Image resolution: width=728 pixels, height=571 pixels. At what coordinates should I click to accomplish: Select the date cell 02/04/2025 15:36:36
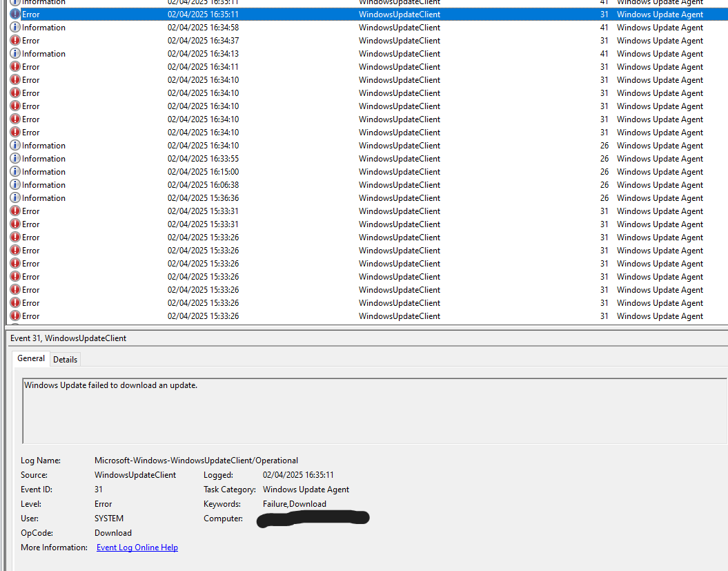click(x=203, y=198)
